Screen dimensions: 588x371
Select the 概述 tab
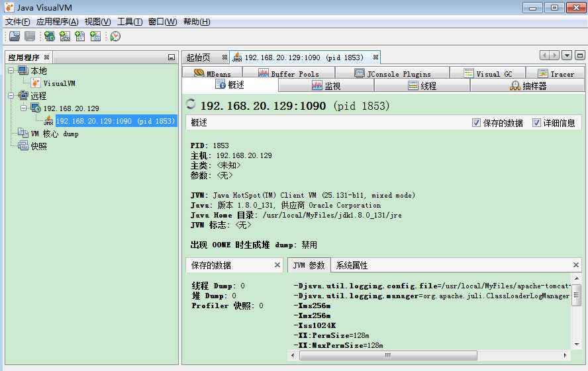[230, 85]
